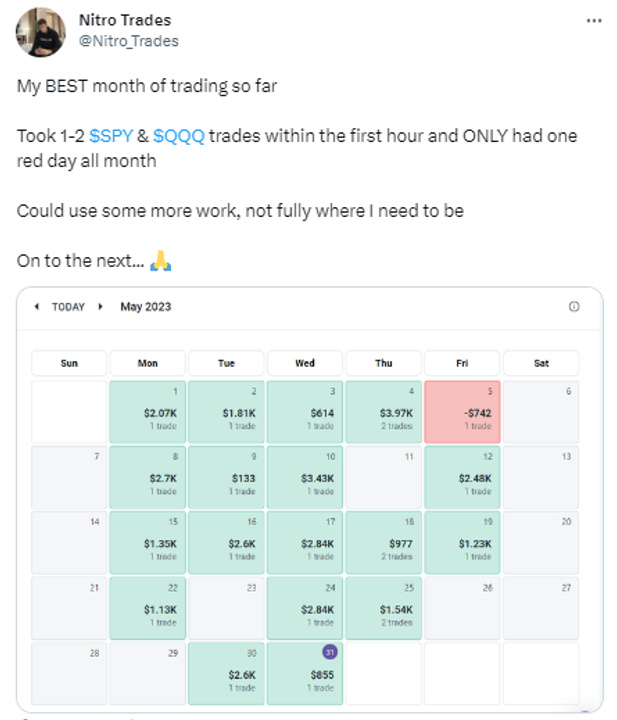Open the $SPY cashtag link
The height and width of the screenshot is (720, 617).
click(111, 136)
